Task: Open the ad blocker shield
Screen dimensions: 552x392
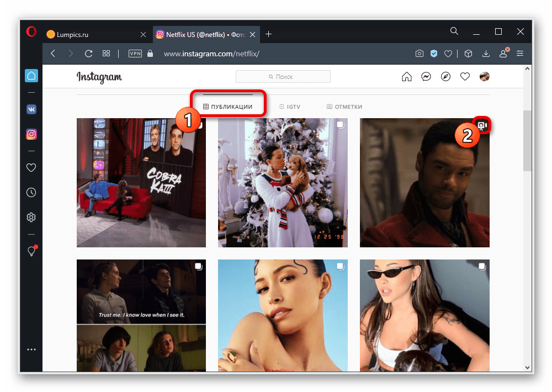Action: (x=434, y=54)
